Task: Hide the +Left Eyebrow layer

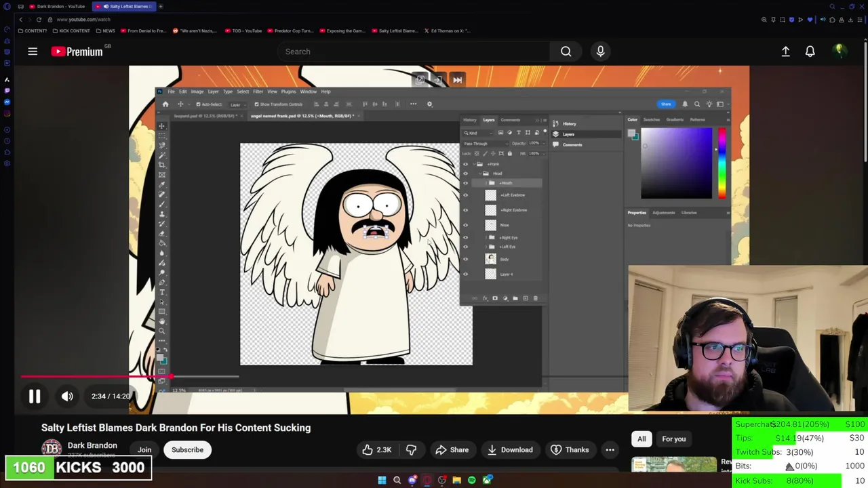Action: pyautogui.click(x=465, y=195)
